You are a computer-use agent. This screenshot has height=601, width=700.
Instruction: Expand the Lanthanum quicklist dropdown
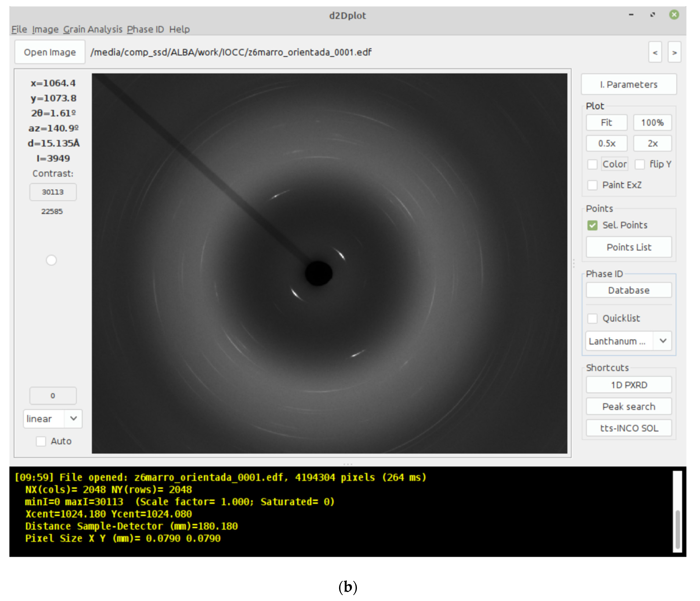663,341
